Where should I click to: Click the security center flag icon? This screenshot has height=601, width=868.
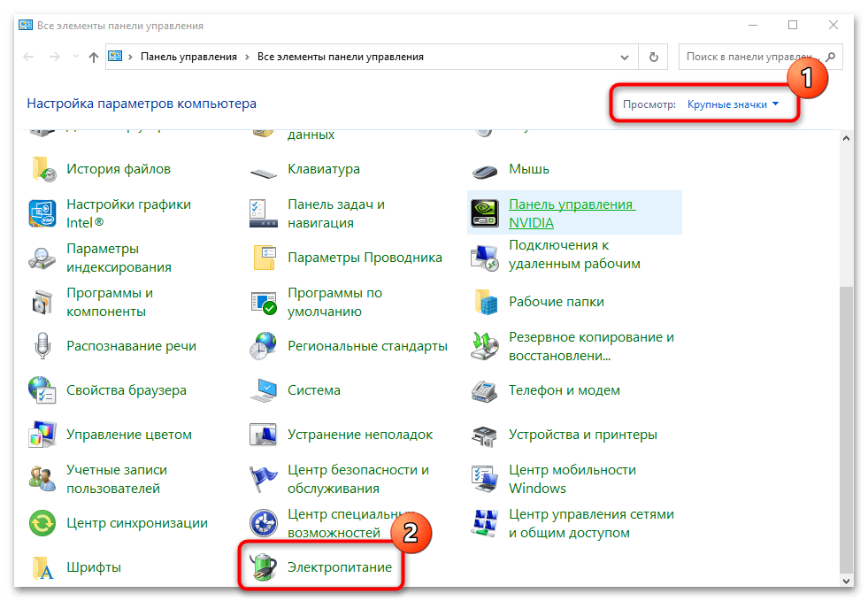(264, 479)
